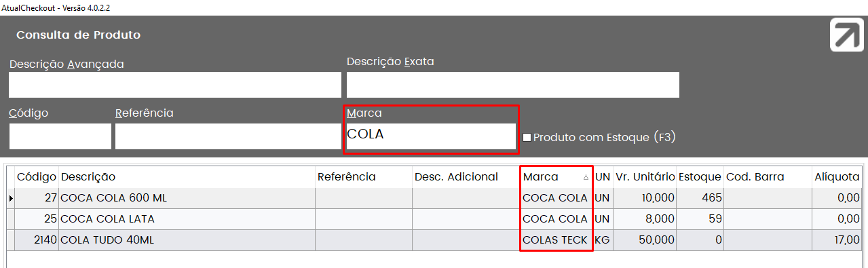Select the COCA COLA LATA row
This screenshot has height=268, width=868.
[434, 219]
